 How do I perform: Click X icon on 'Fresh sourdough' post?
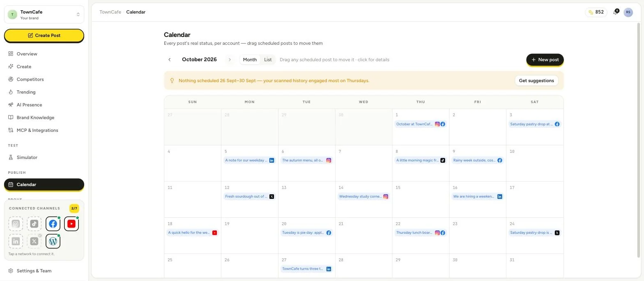271,196
